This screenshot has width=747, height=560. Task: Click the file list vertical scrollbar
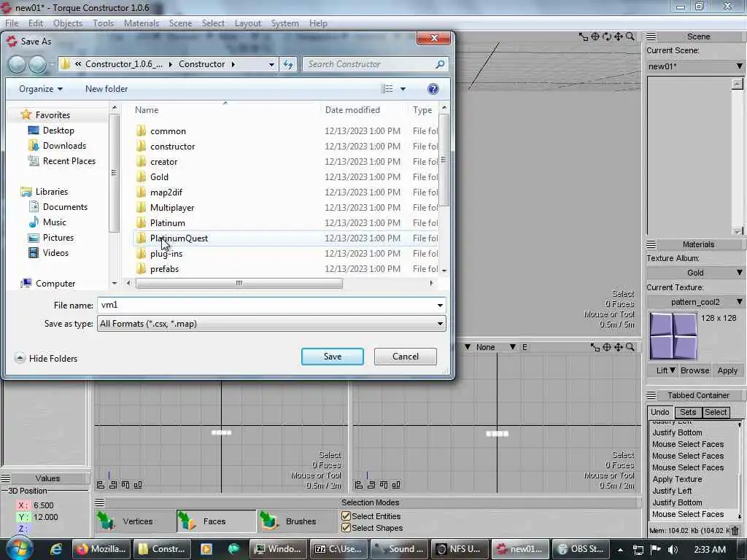444,160
